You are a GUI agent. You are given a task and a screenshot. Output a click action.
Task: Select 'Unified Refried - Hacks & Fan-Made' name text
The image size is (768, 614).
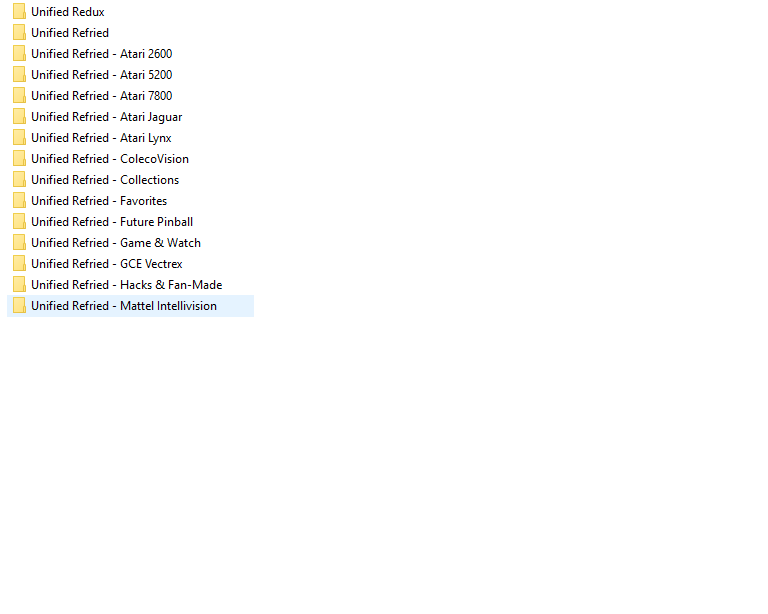(x=126, y=285)
